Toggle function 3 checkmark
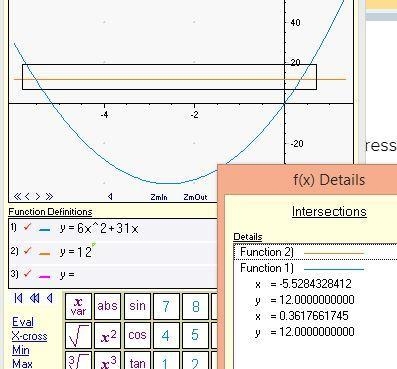The width and height of the screenshot is (397, 369). [27, 273]
